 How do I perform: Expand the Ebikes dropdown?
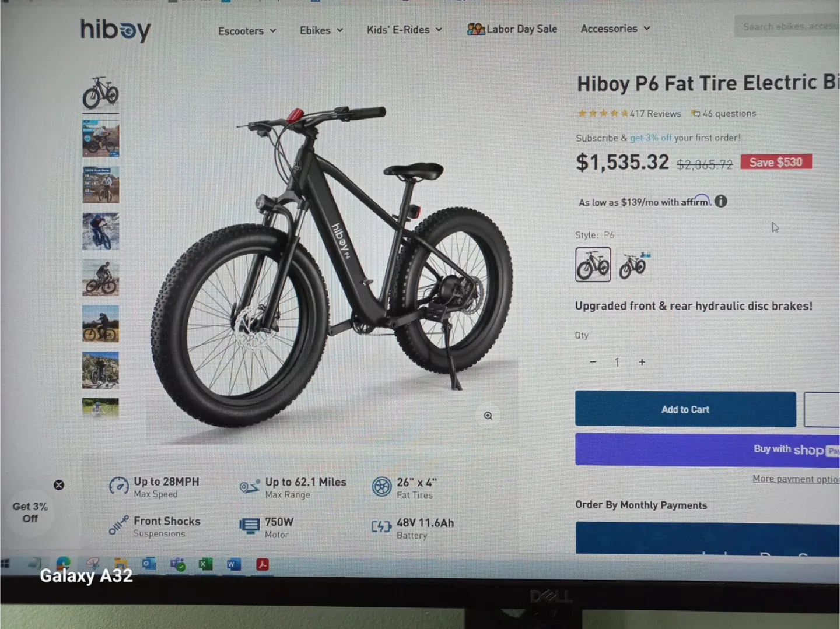click(x=321, y=30)
